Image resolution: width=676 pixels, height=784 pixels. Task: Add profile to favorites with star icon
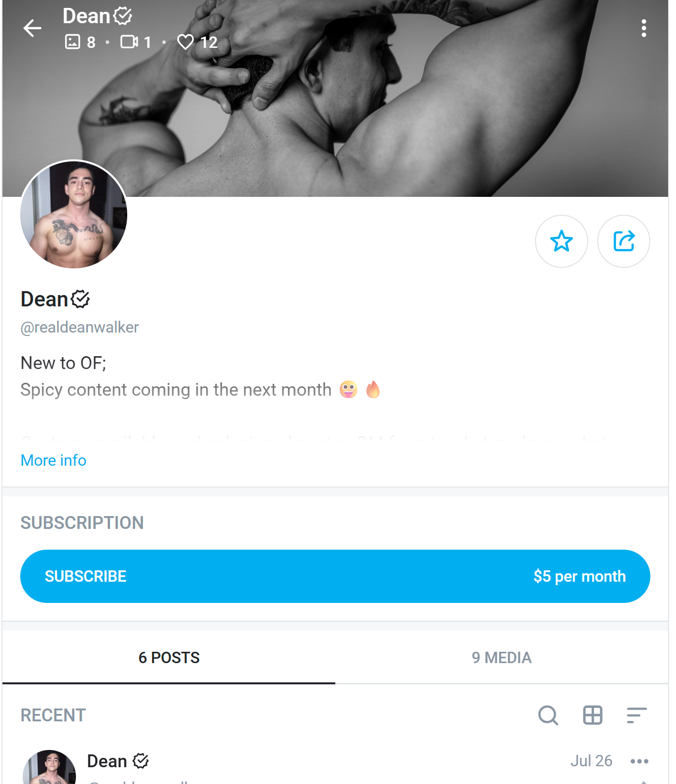pos(561,241)
